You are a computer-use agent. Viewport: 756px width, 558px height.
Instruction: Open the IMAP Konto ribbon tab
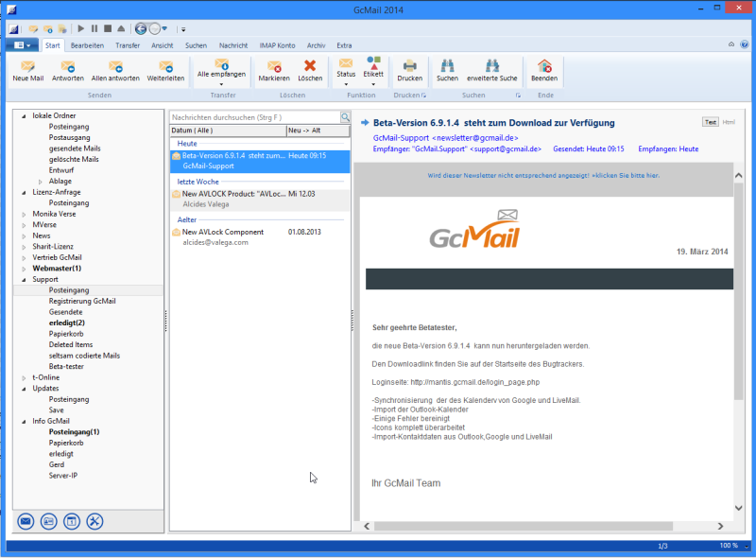coord(277,45)
